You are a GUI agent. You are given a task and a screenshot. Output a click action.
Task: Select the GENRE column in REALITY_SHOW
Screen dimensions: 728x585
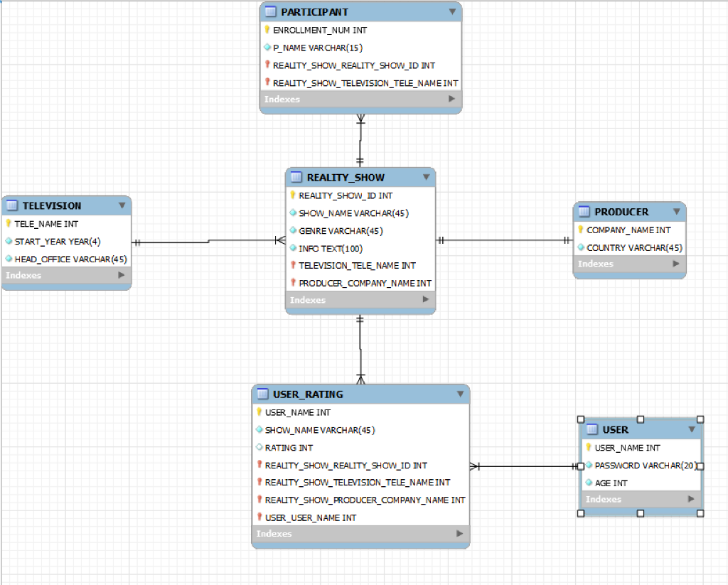334,230
